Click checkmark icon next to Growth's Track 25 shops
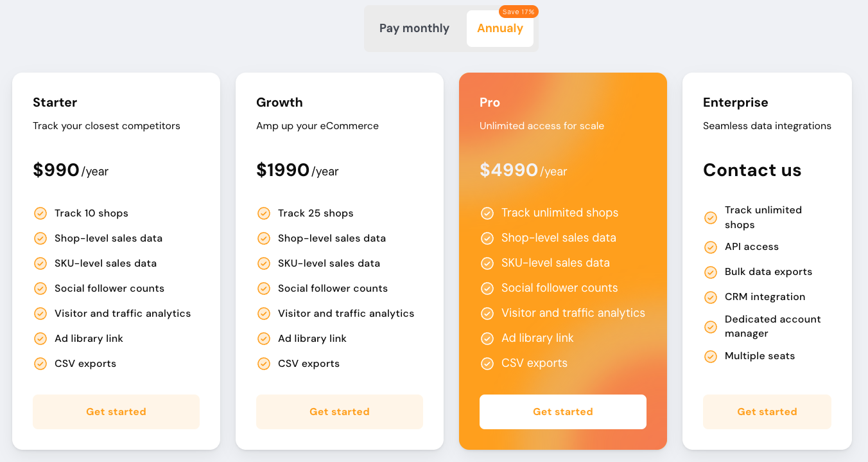Viewport: 868px width, 462px height. point(264,213)
